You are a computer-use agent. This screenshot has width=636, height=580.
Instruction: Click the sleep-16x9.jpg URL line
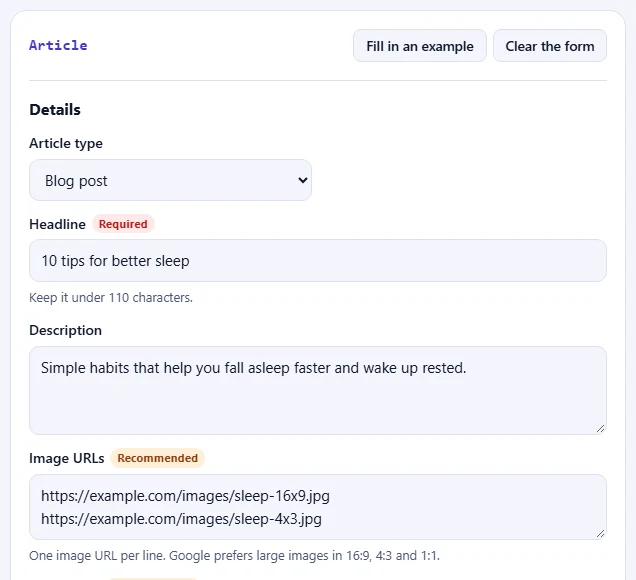(185, 496)
